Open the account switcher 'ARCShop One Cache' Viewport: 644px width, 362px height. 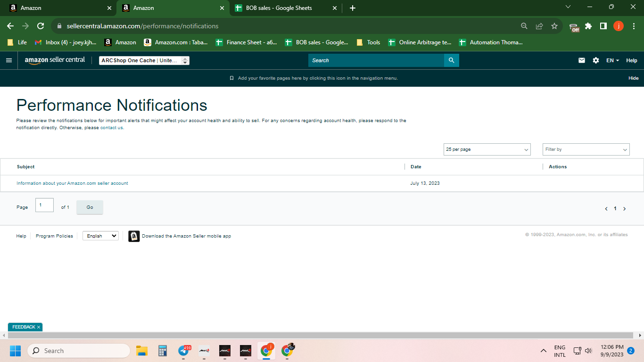point(144,60)
